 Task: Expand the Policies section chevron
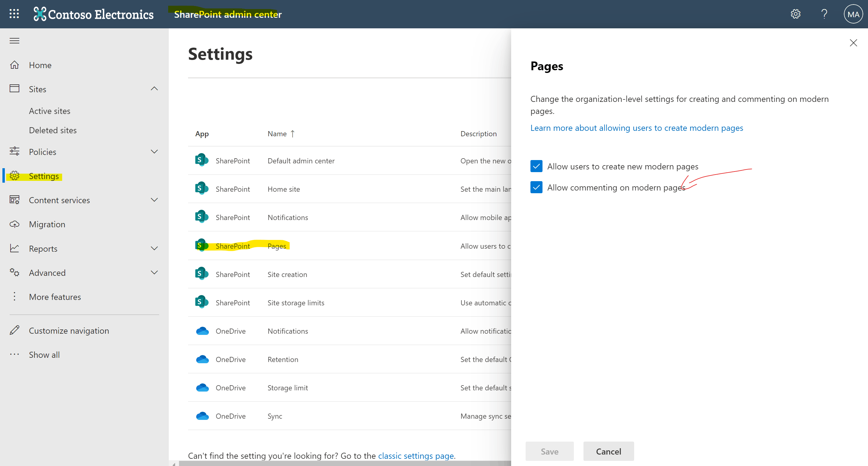coord(154,152)
